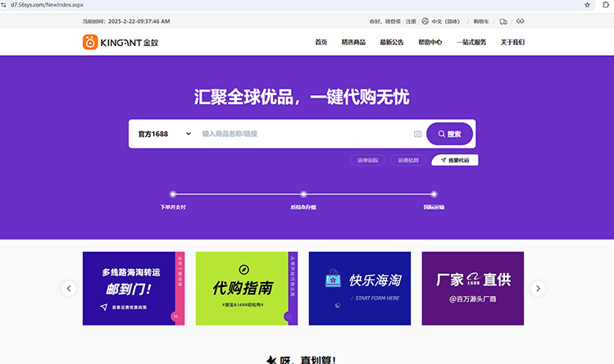614x364 pixels.
Task: Click the 运单追踪 pill link
Action: click(x=368, y=161)
